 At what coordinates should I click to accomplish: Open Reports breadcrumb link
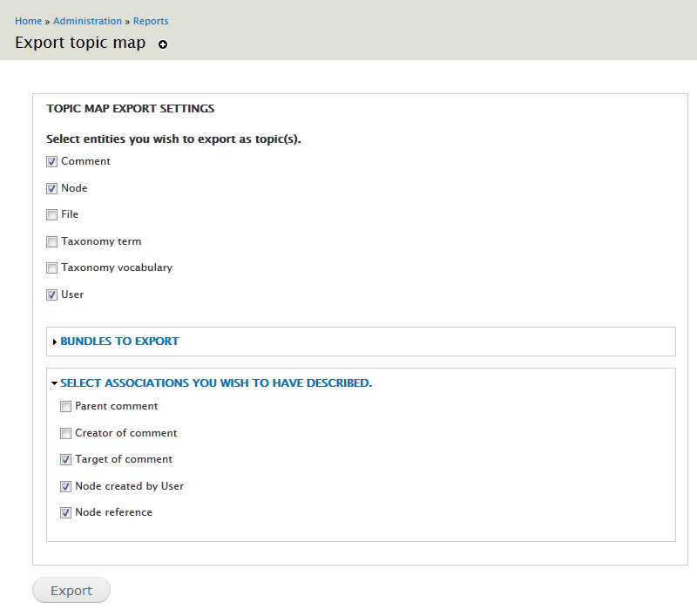coord(151,21)
